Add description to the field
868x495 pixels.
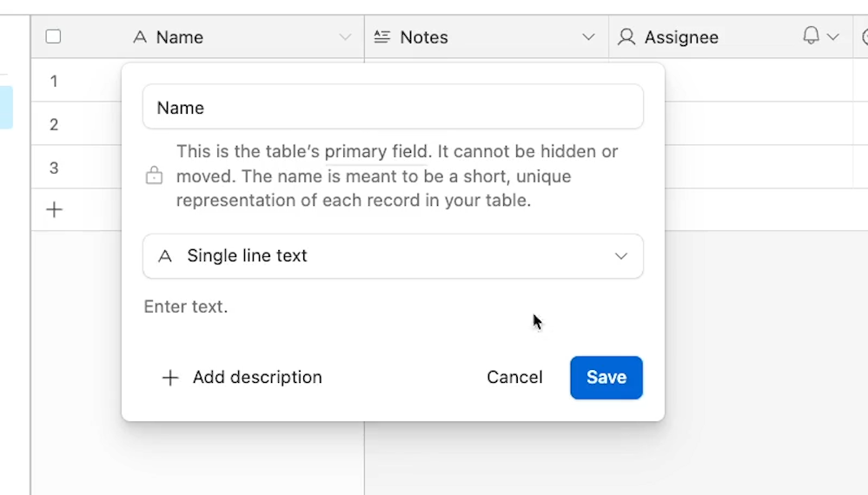(242, 377)
